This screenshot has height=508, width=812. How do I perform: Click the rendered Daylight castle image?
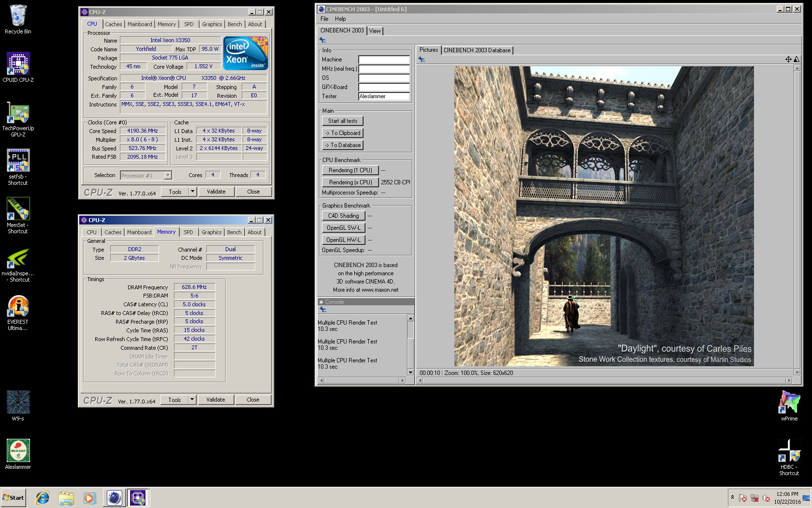click(x=604, y=216)
